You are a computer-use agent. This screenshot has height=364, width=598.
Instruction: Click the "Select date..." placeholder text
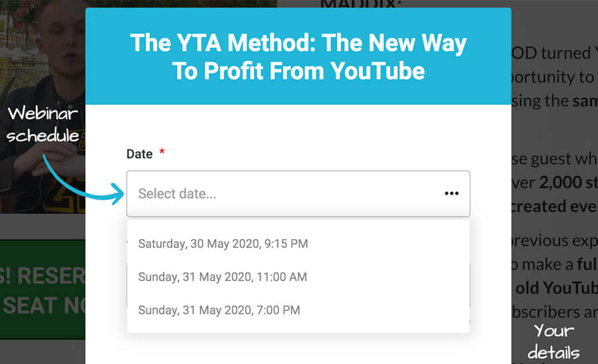tap(177, 194)
